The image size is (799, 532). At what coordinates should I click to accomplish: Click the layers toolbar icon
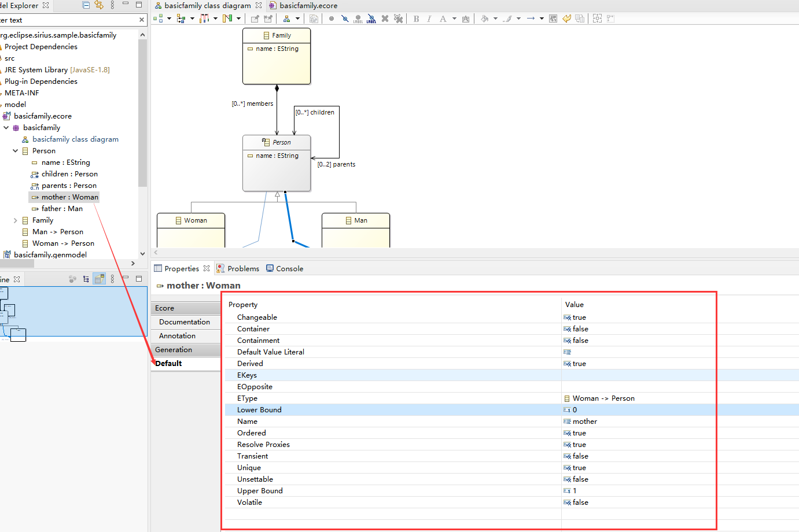(227, 19)
